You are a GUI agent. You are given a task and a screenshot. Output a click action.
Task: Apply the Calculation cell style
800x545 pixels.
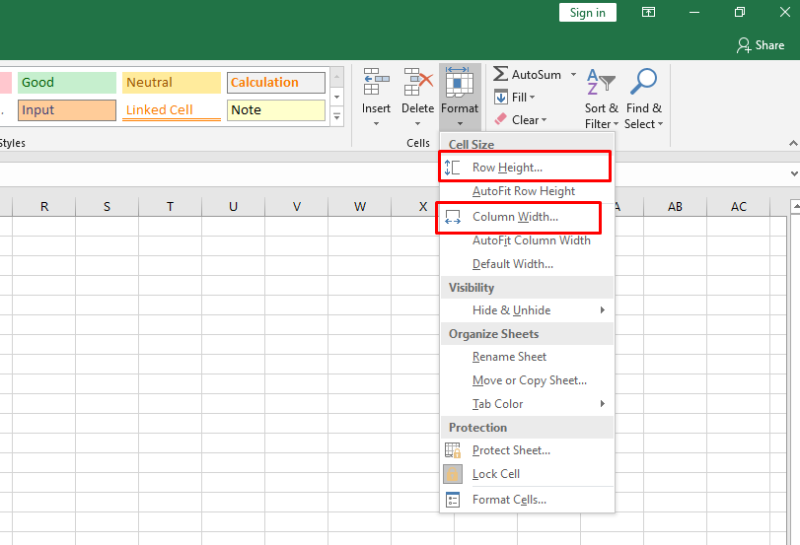coord(276,83)
